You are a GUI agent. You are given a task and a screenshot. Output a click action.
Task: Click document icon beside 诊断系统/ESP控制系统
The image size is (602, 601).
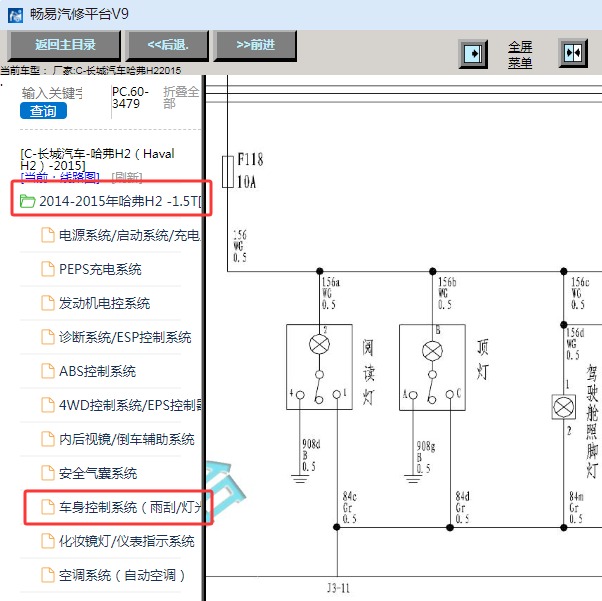(48, 337)
